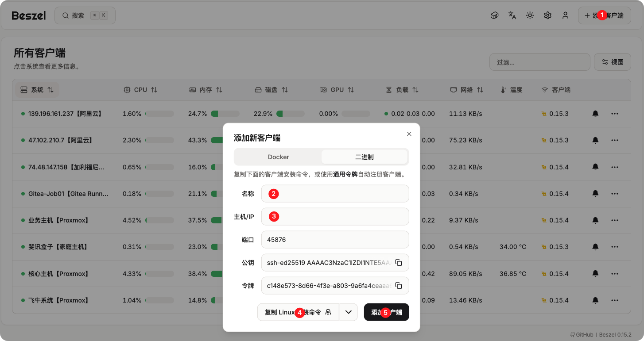Click the container box icon in header
Image resolution: width=644 pixels, height=341 pixels.
click(495, 15)
